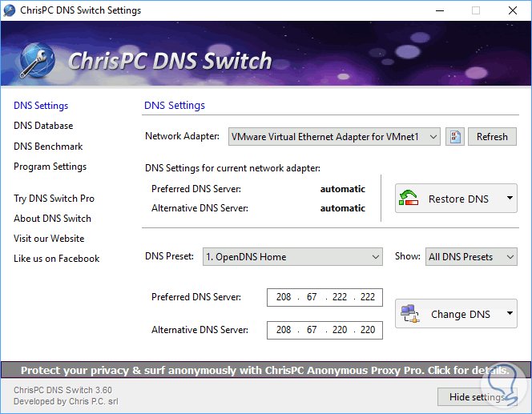532x414 pixels.
Task: Click the preferred DNS automatic value
Action: click(x=343, y=189)
